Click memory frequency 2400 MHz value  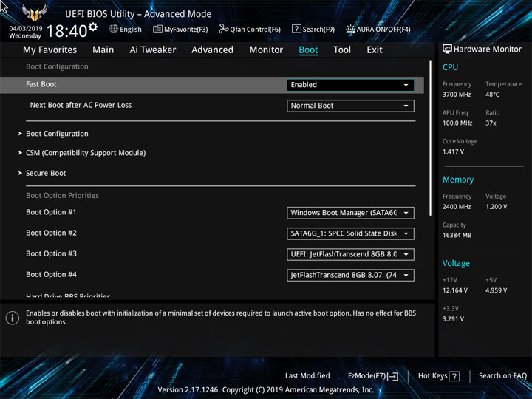click(457, 207)
